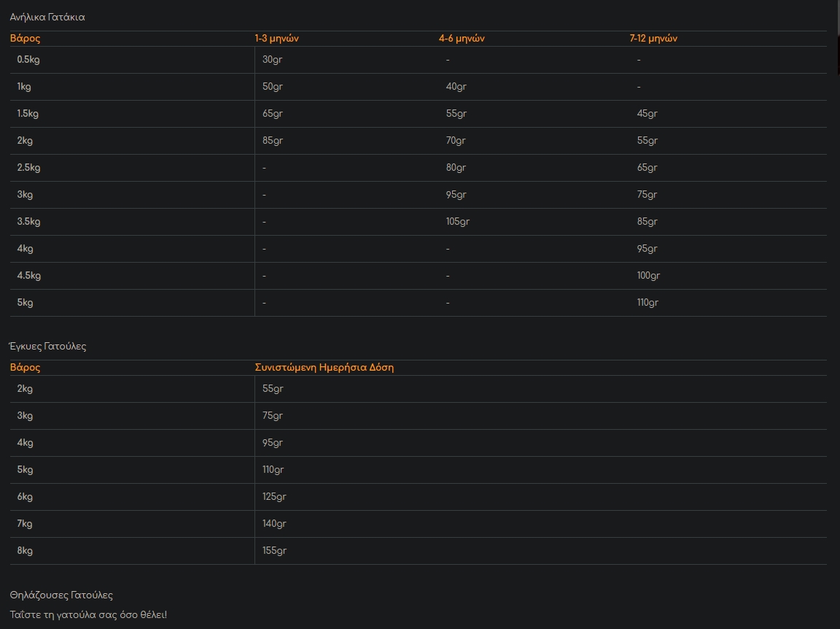This screenshot has width=840, height=629.
Task: Select the '4-6 μηνών' column header
Action: click(462, 39)
